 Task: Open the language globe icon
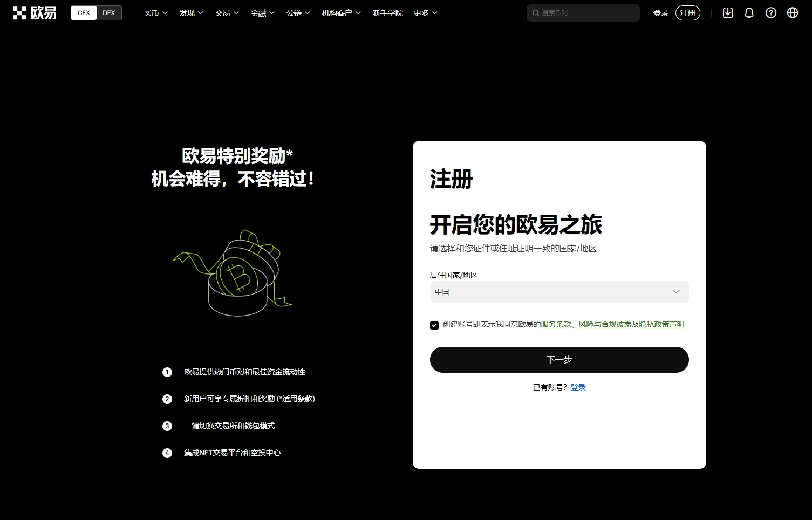792,12
